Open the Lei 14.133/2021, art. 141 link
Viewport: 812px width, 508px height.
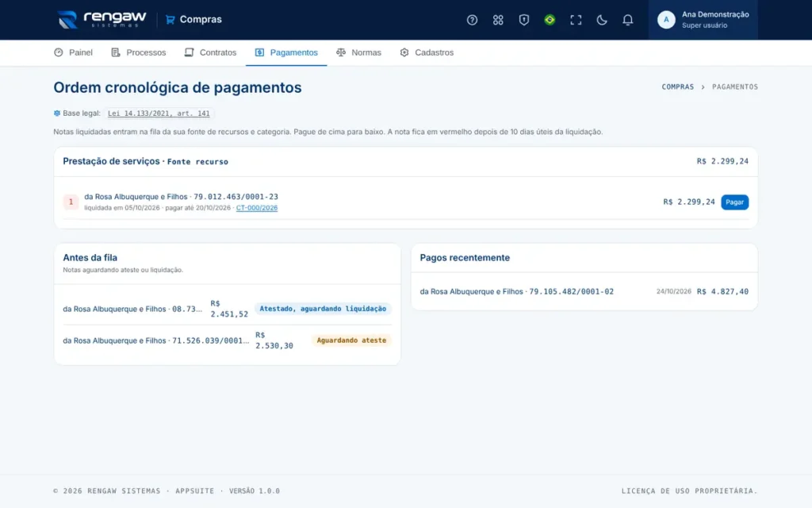point(159,114)
